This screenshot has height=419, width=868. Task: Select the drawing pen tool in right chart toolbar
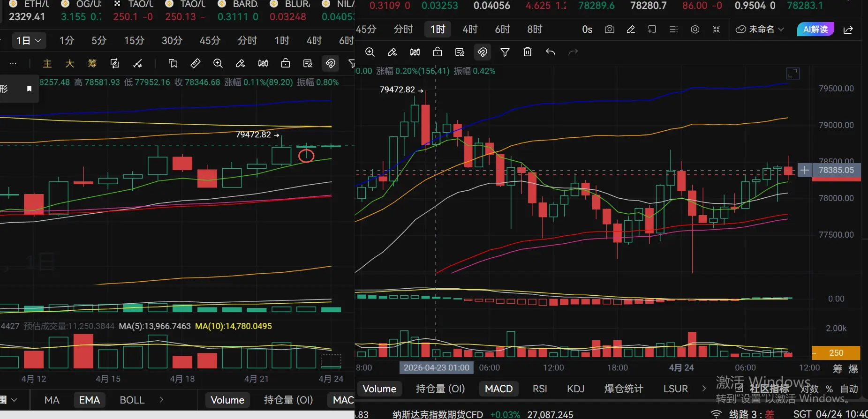(392, 52)
